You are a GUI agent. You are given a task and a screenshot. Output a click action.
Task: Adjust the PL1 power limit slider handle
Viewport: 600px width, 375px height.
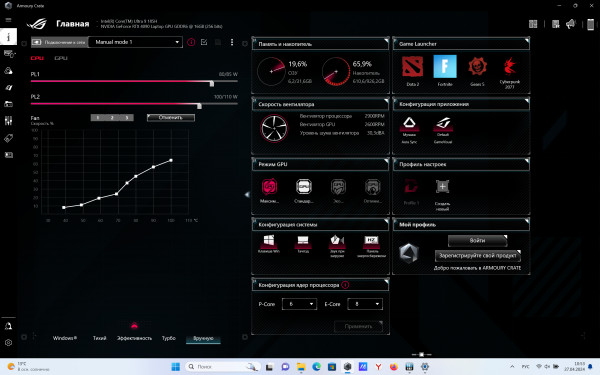click(x=212, y=83)
